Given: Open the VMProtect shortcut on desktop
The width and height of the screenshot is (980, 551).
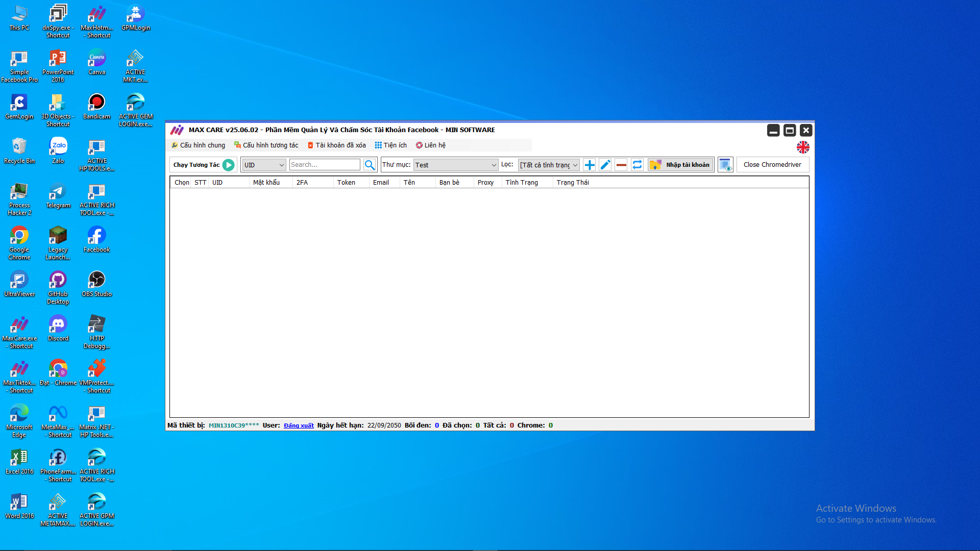Looking at the screenshot, I should (96, 377).
